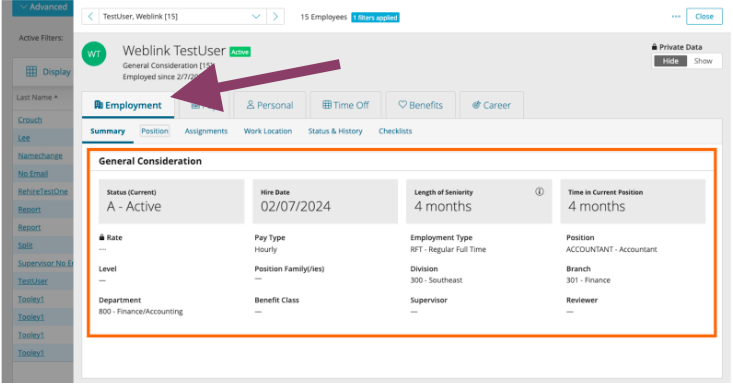
Task: Click Length of Seniority info icon
Action: [539, 192]
